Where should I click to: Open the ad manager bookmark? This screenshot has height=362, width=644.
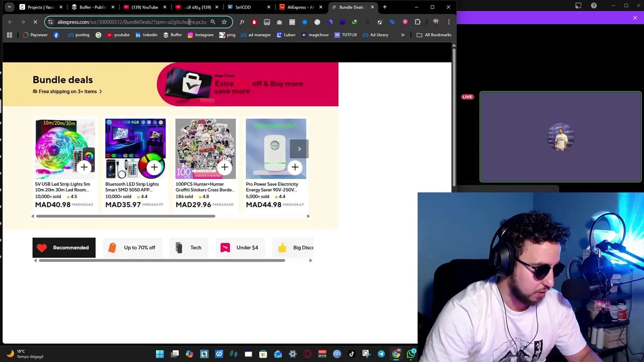pos(256,35)
